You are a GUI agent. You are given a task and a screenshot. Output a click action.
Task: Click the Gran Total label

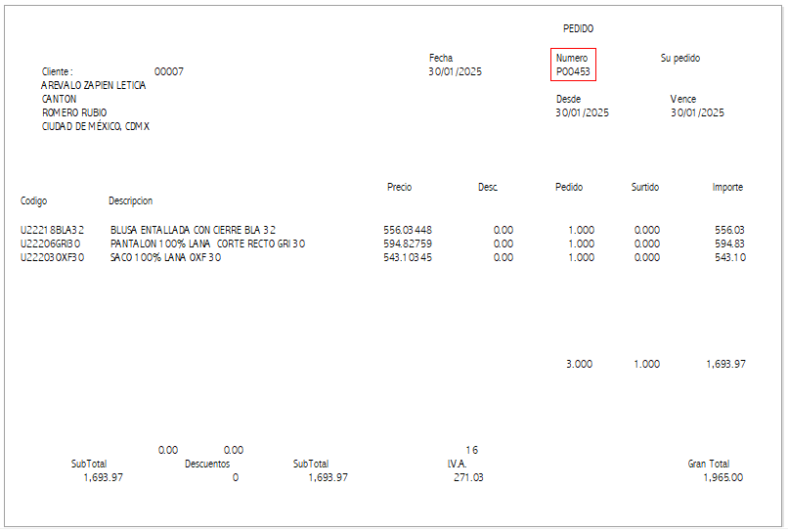click(709, 464)
